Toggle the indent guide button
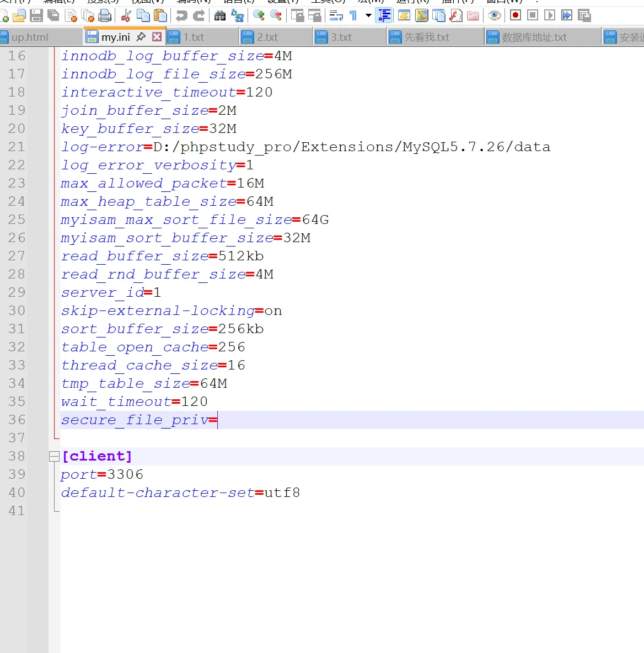The width and height of the screenshot is (644, 653). coord(384,15)
